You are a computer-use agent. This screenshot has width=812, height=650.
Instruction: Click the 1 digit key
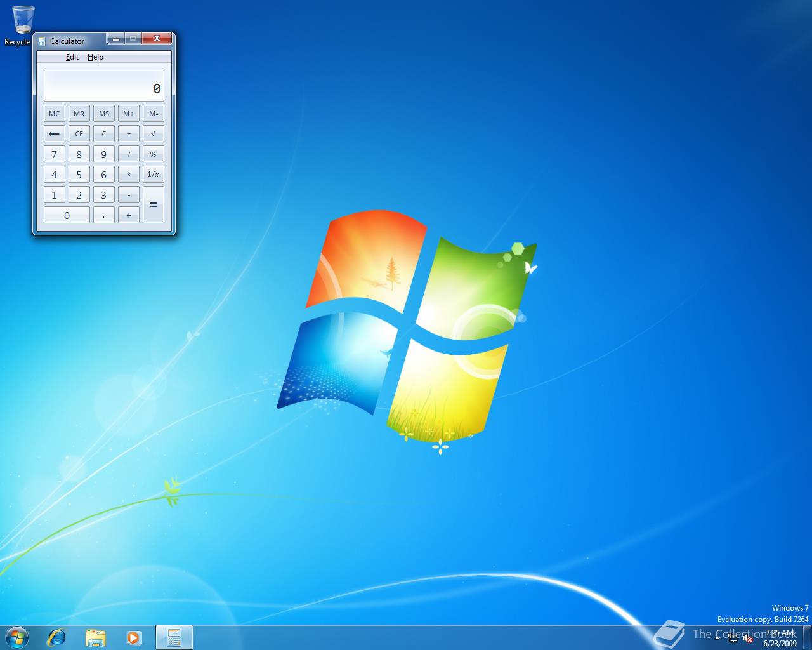[55, 195]
